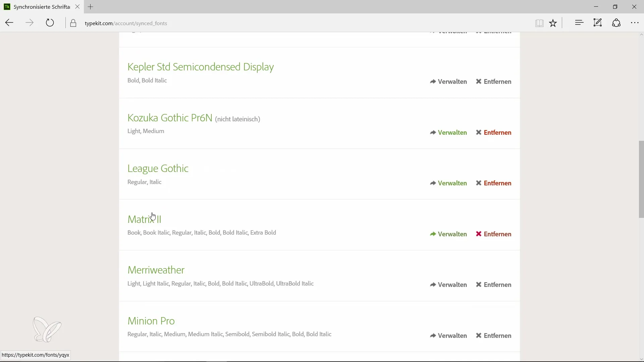The image size is (644, 362).
Task: Open the Merriweather font page
Action: pyautogui.click(x=156, y=270)
